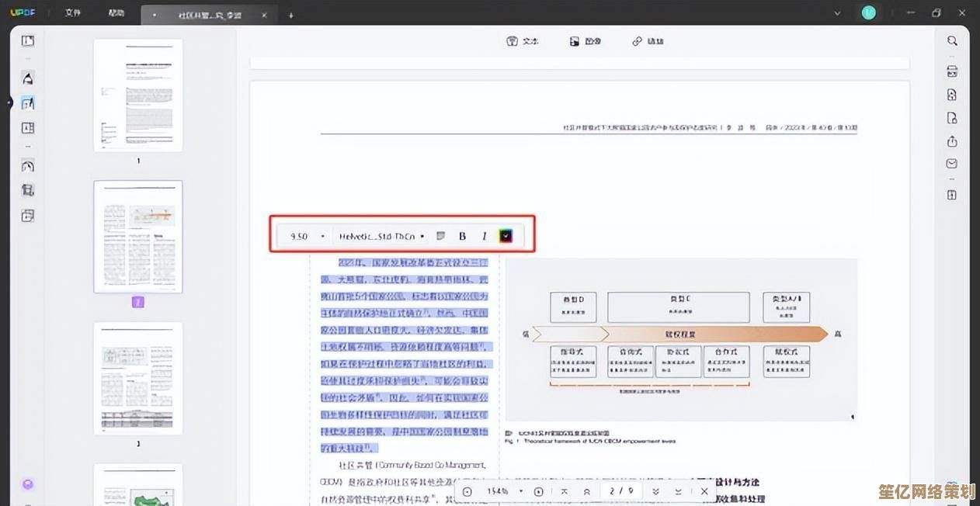This screenshot has width=980, height=506.
Task: Toggle bold formatting on selected text
Action: point(462,236)
